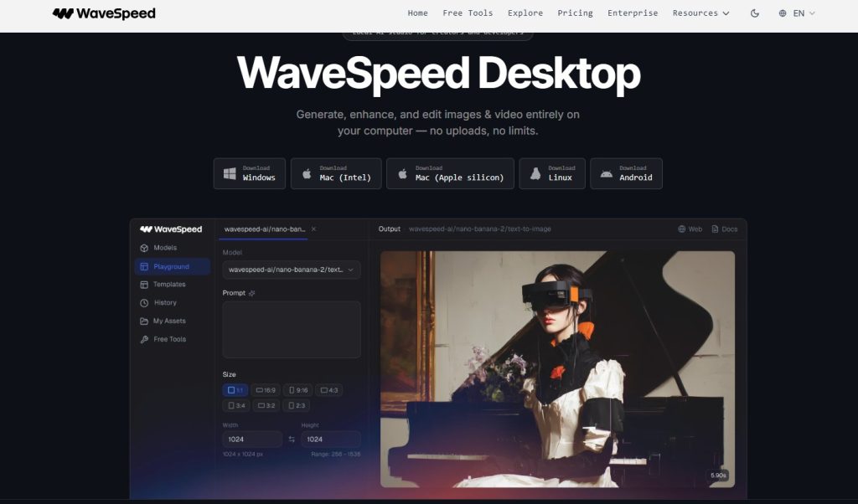The width and height of the screenshot is (858, 504).
Task: Download the Mac (Apple silicon) version
Action: pos(450,173)
